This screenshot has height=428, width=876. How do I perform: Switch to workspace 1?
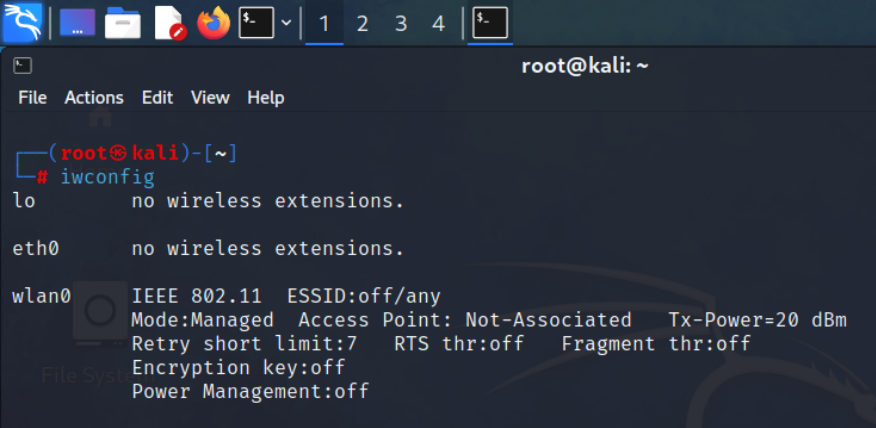[x=324, y=23]
